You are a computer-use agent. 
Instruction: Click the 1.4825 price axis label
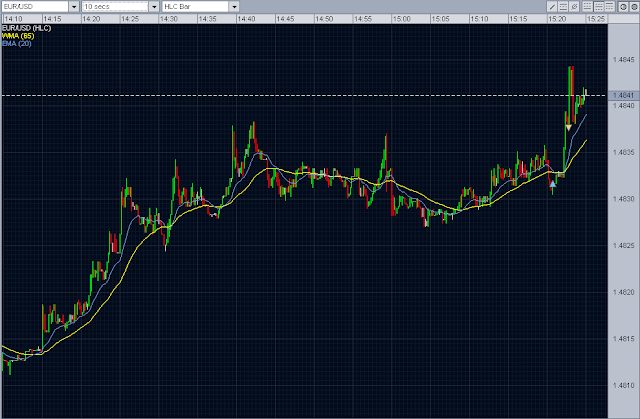[623, 245]
